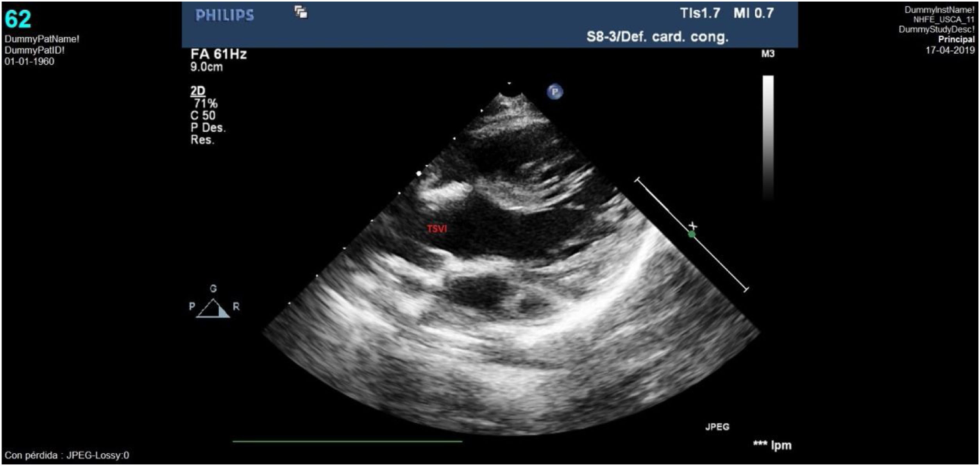Click the X marker on depth line
The width and height of the screenshot is (980, 466).
[x=693, y=226]
